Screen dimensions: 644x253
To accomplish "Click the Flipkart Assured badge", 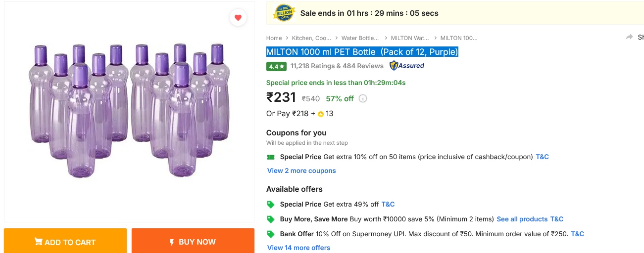I will 407,66.
